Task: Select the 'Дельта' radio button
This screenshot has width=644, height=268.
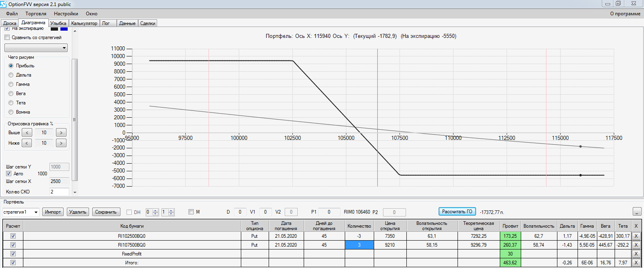Action: click(x=11, y=75)
